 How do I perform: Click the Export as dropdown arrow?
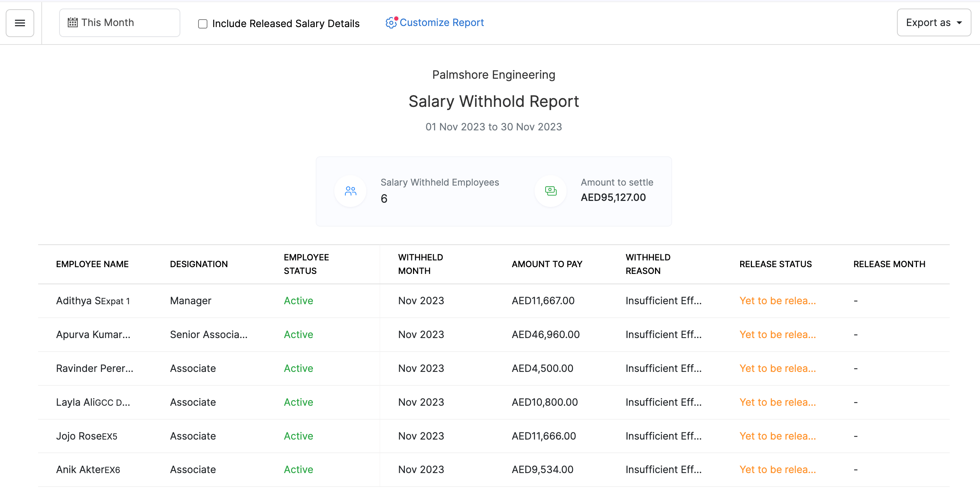[959, 23]
